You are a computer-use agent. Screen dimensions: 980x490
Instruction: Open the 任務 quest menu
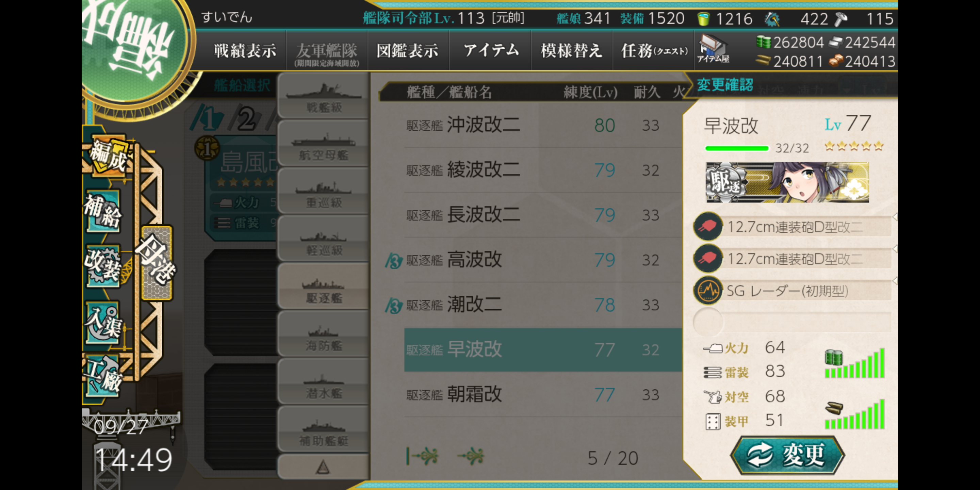(x=654, y=50)
